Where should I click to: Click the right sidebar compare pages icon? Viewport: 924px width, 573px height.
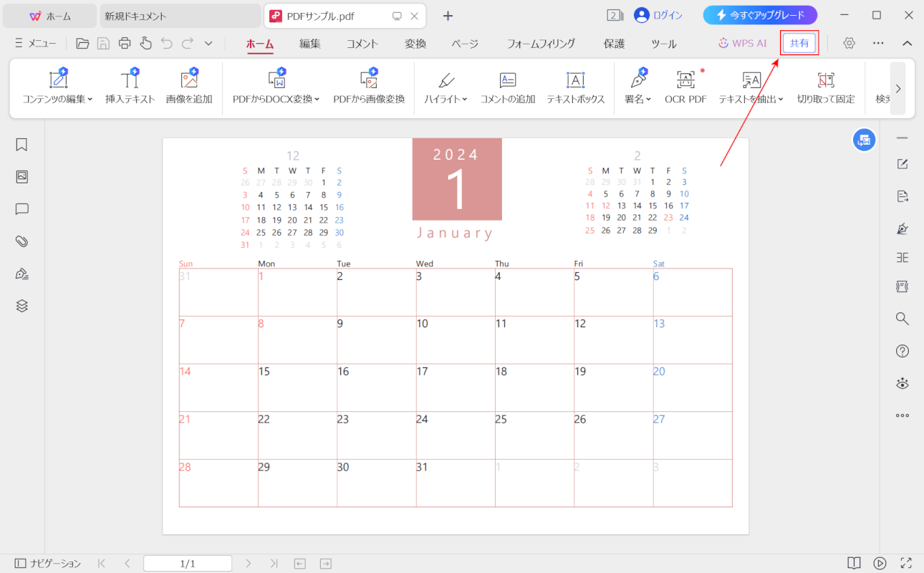point(903,258)
